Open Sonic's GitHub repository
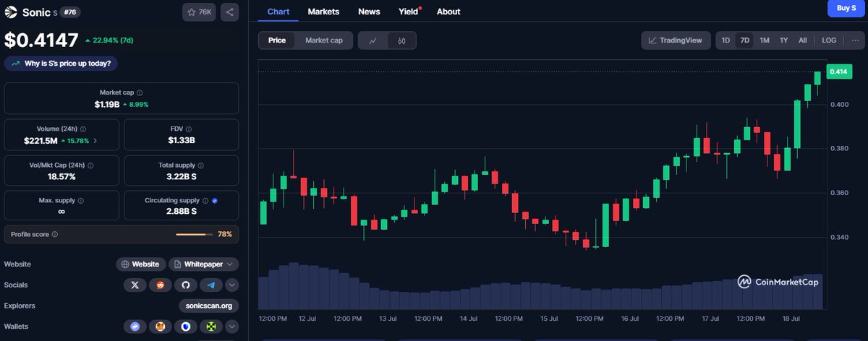 point(185,285)
